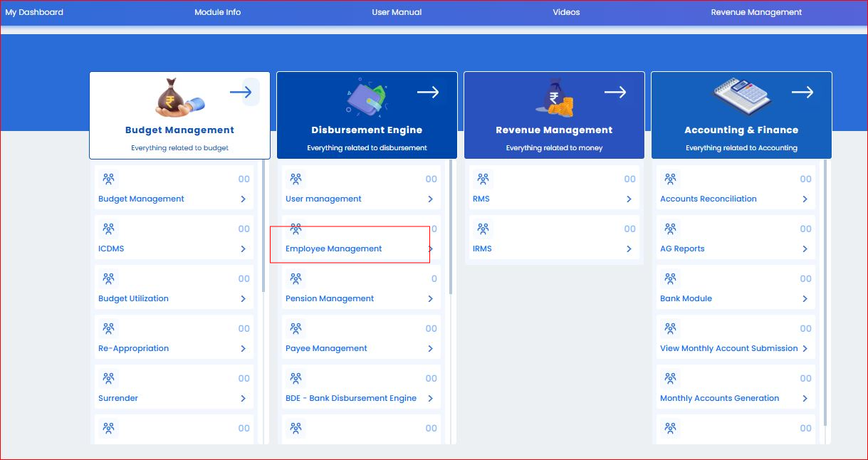Click the people icon above Payee Management
Screen dimensions: 868x460
click(x=296, y=328)
